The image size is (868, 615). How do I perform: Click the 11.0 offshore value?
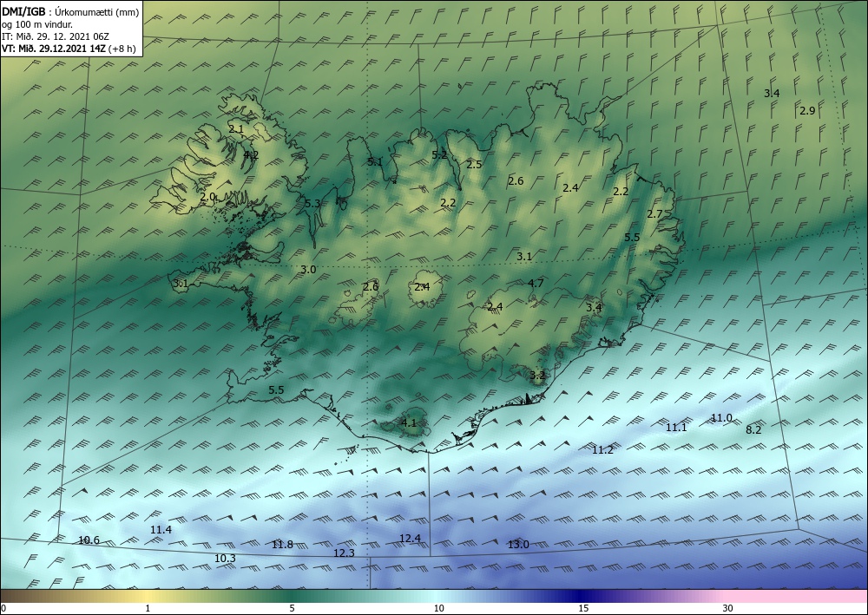click(721, 418)
